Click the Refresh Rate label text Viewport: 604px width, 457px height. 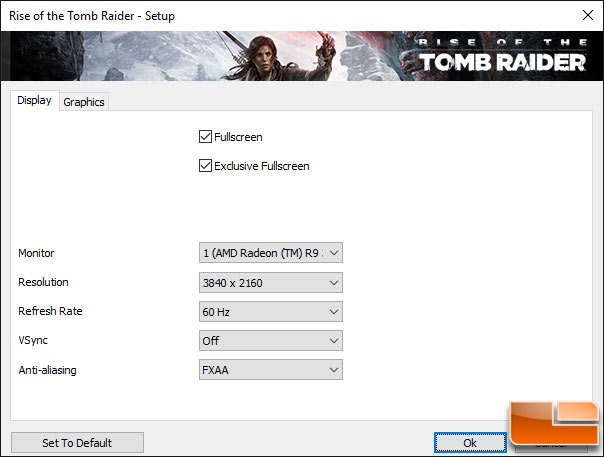point(50,311)
